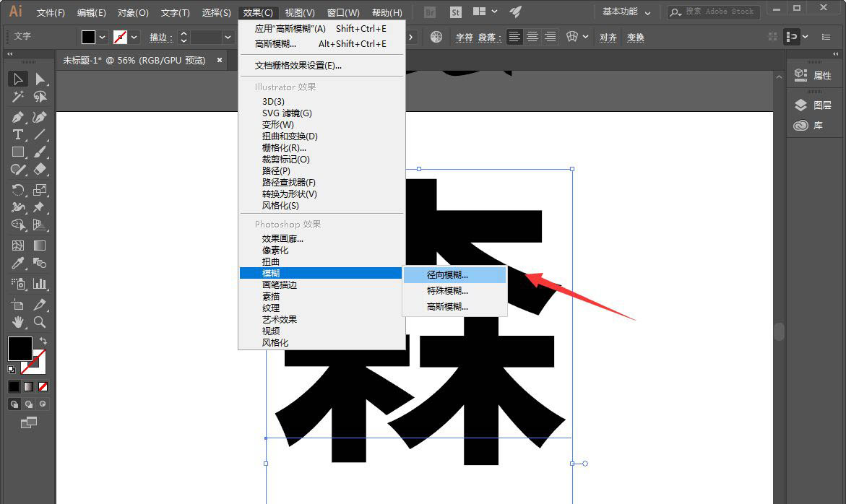
Task: Set fill type to Gradient
Action: (x=29, y=386)
